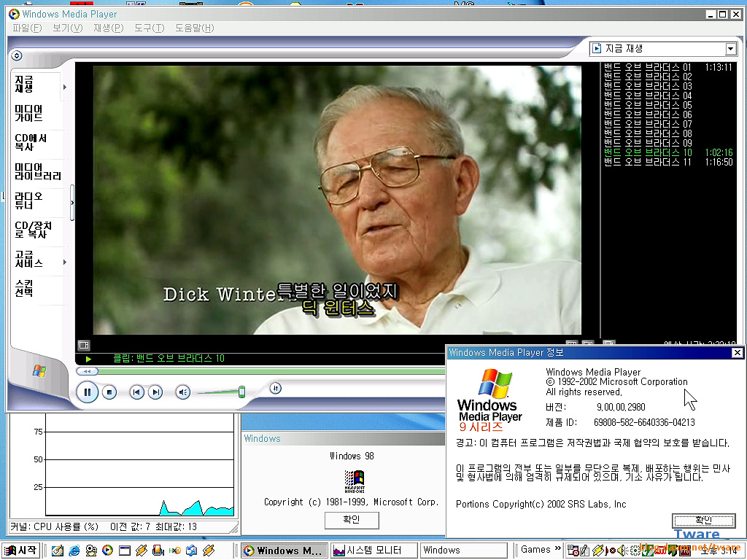Image resolution: width=747 pixels, height=560 pixels.
Task: Pause the video with the pause button
Action: [x=88, y=392]
